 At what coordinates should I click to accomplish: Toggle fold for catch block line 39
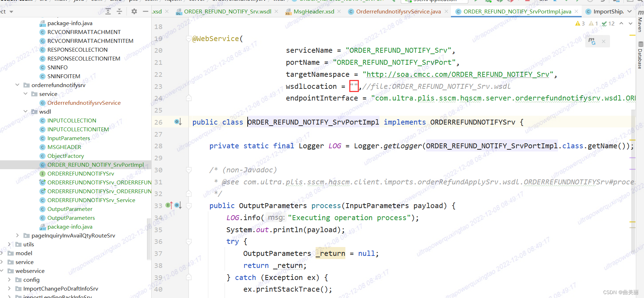189,277
